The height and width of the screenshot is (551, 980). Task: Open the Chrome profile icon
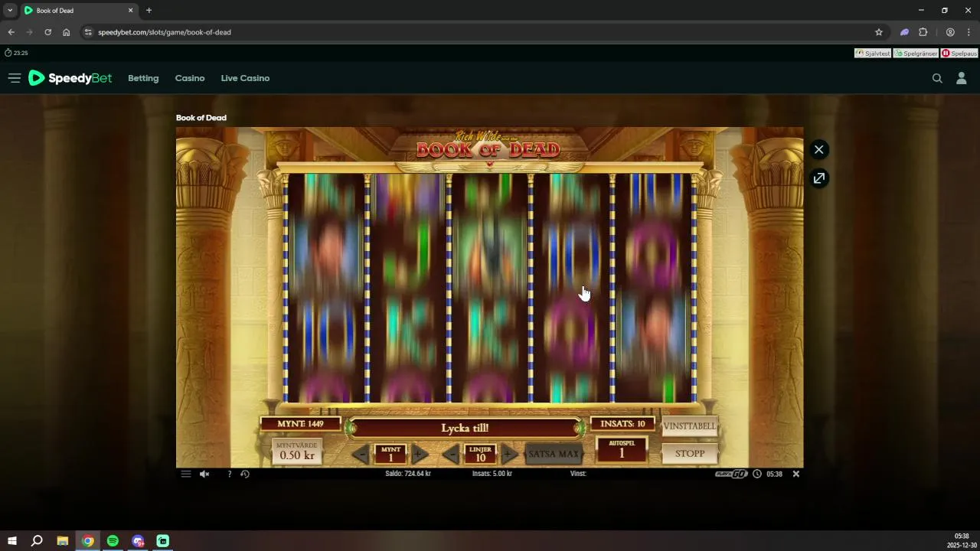click(950, 32)
